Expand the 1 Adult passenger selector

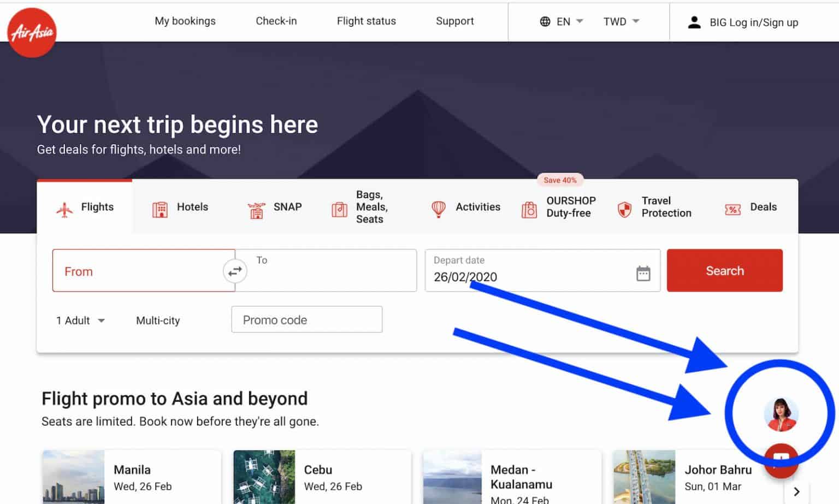(x=80, y=321)
